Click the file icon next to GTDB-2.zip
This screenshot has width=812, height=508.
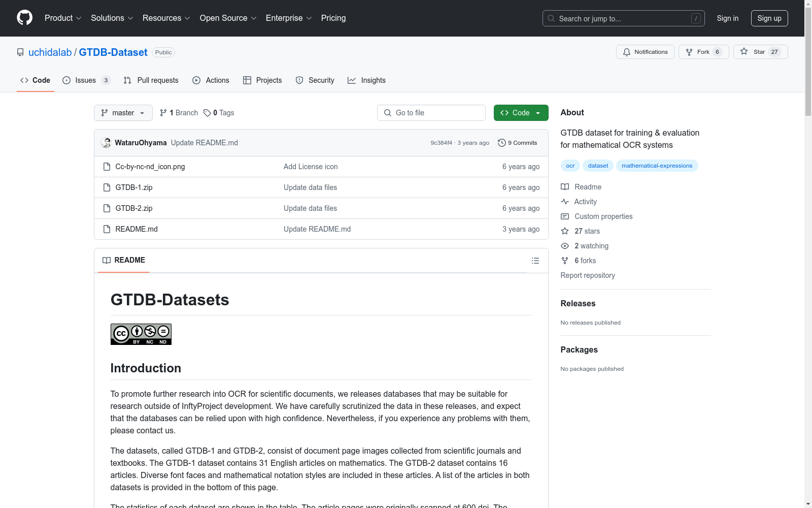coord(107,208)
